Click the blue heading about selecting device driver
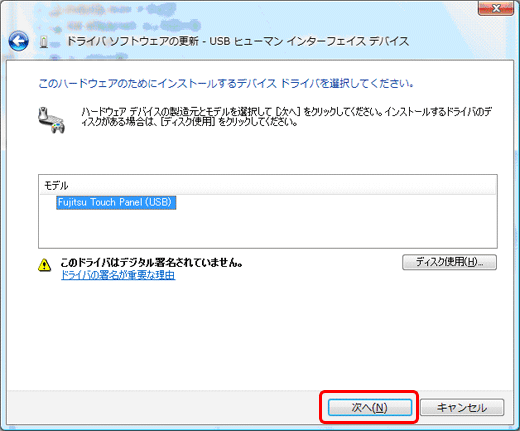Image resolution: width=520 pixels, height=431 pixels. pyautogui.click(x=226, y=83)
